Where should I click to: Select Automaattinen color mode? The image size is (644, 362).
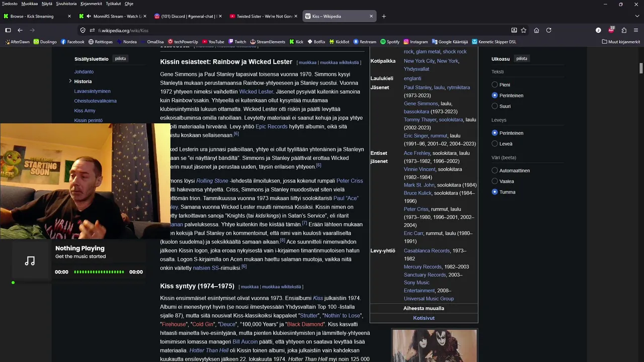495,170
